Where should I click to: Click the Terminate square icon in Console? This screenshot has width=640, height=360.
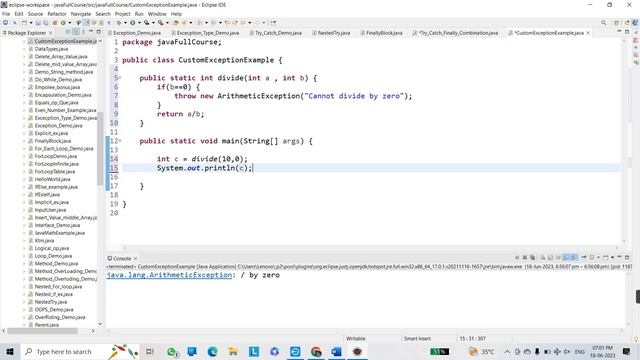tap(517, 258)
